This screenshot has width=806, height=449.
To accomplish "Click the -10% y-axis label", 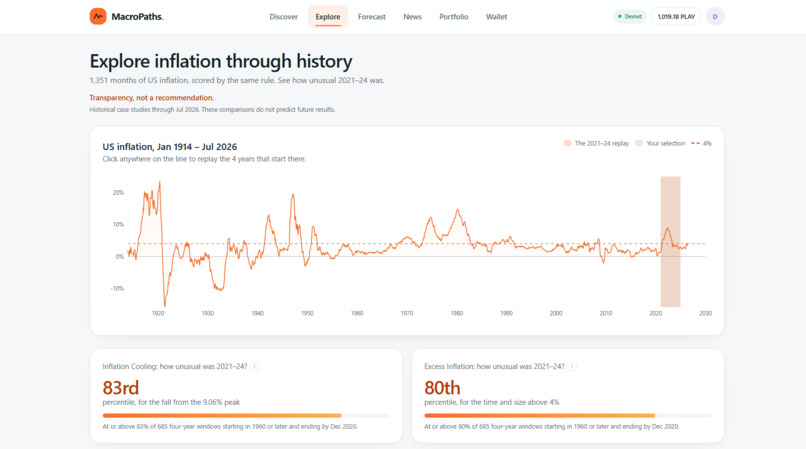I will [117, 289].
